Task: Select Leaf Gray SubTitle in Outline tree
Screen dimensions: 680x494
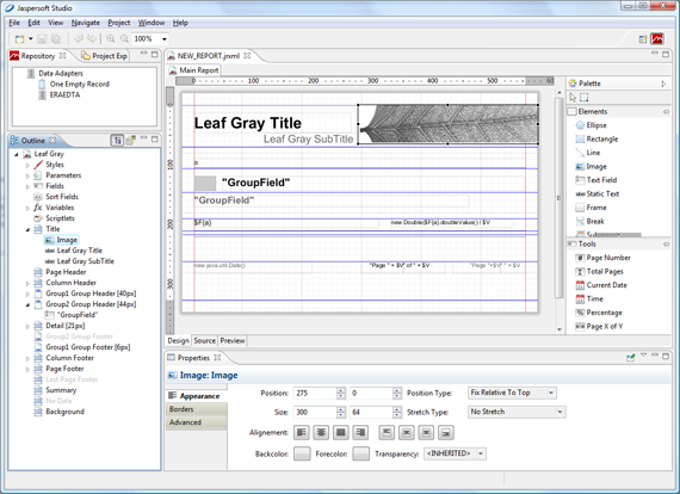Action: (85, 261)
